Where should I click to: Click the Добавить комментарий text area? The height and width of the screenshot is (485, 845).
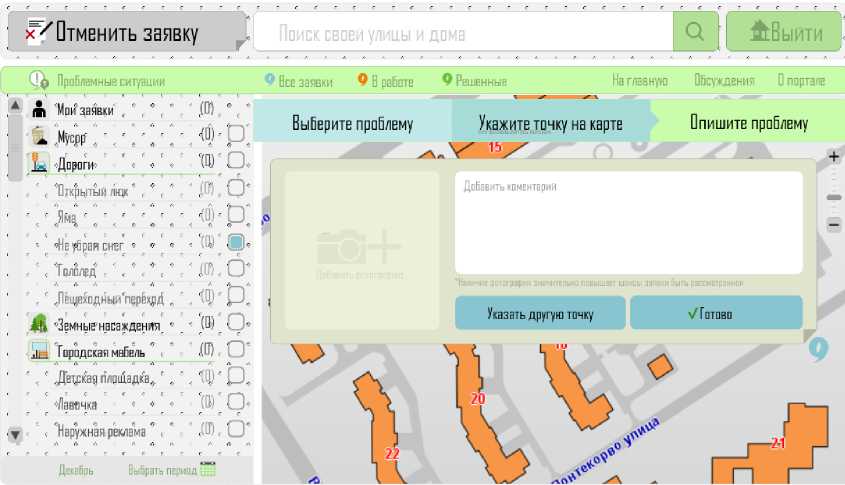[x=628, y=222]
